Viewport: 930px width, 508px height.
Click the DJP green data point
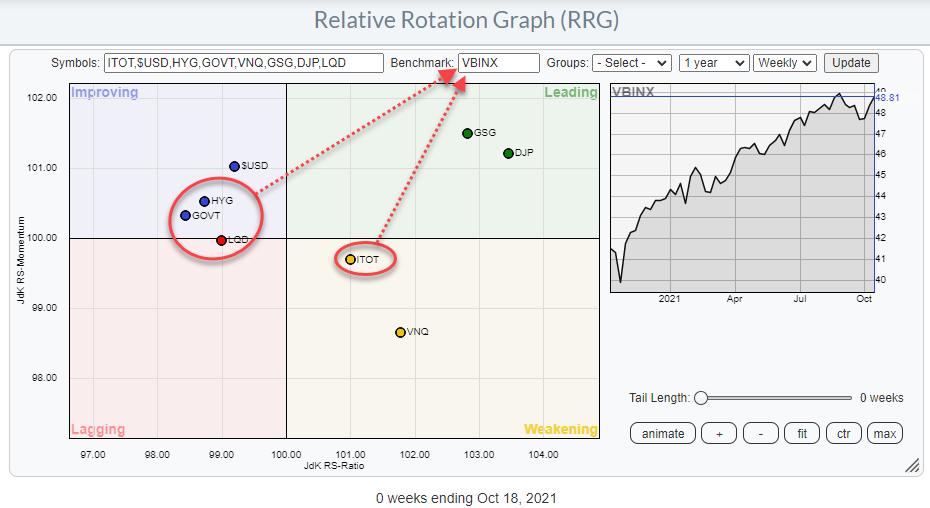pyautogui.click(x=508, y=153)
